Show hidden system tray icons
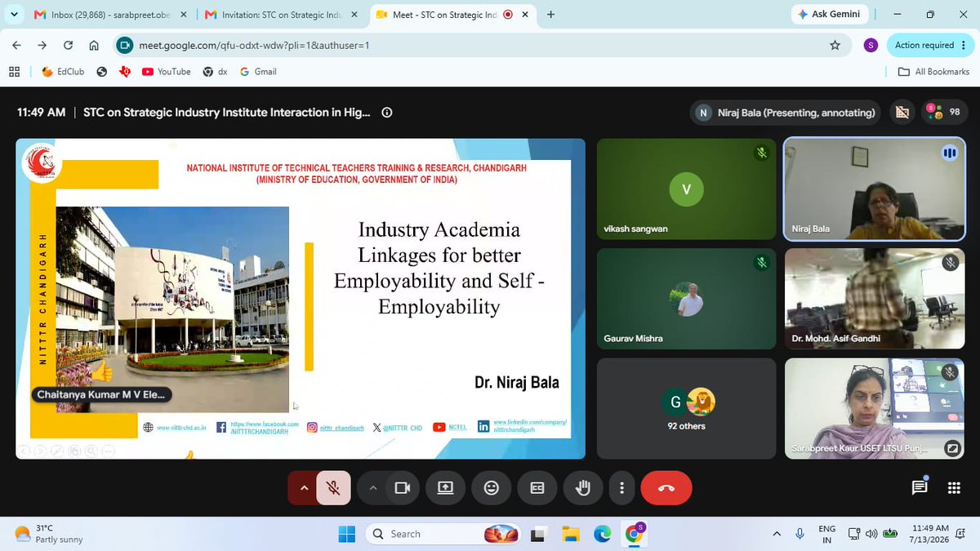 pos(777,534)
